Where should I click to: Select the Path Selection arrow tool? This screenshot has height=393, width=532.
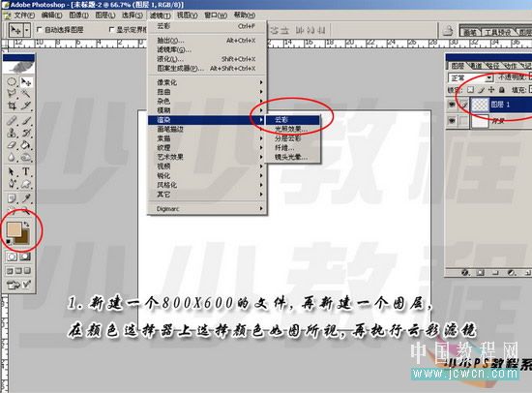tap(12, 171)
